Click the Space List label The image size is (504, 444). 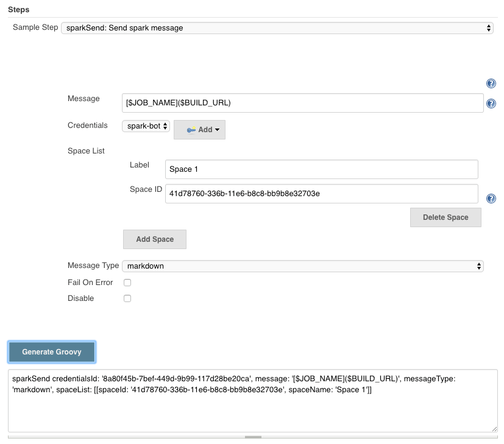pos(86,151)
